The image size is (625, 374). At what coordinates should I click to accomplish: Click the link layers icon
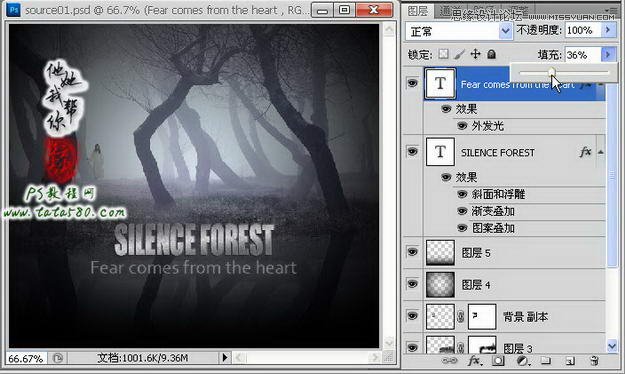tap(449, 361)
